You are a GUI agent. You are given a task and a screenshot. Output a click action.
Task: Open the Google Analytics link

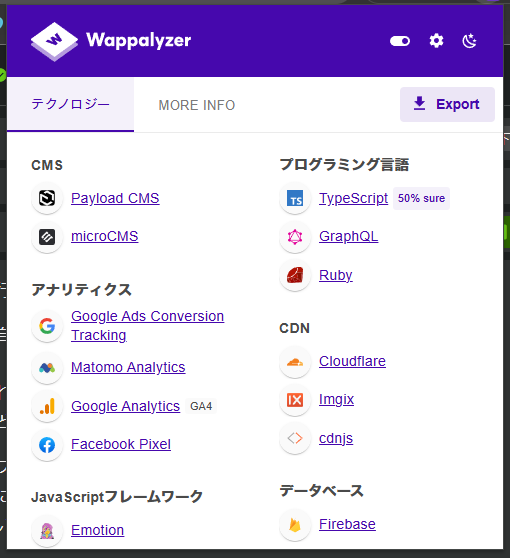click(x=125, y=406)
